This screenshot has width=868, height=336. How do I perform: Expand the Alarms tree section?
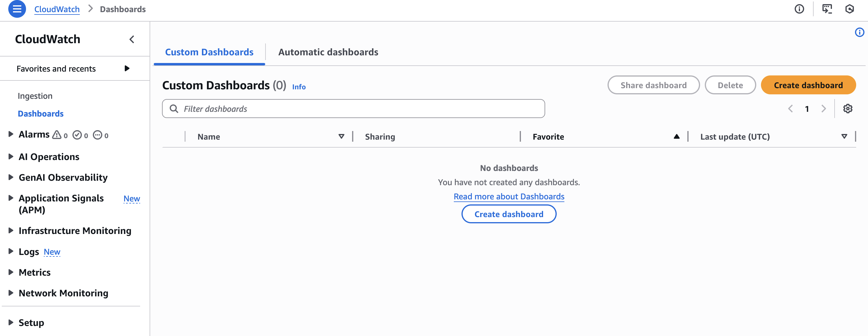(x=11, y=134)
